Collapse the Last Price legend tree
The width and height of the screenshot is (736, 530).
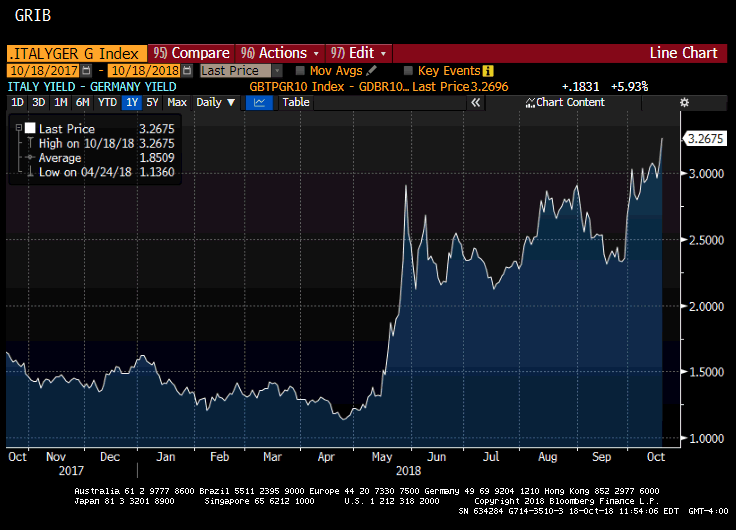17,129
